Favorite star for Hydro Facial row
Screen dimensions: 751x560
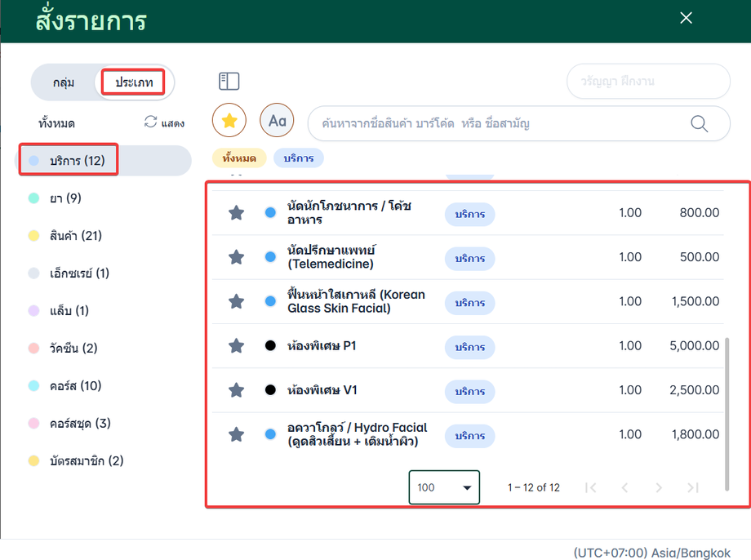pos(236,434)
